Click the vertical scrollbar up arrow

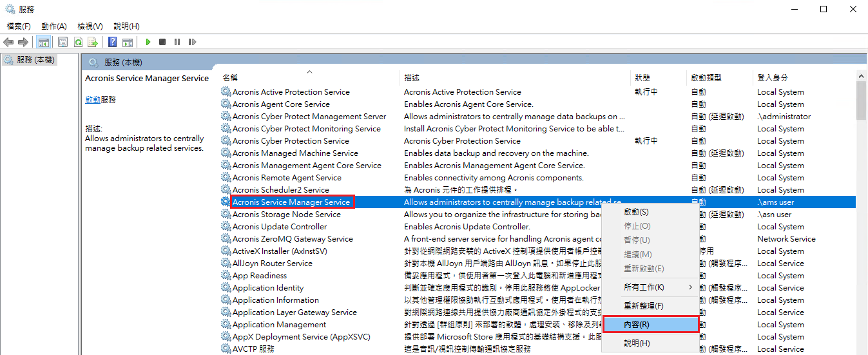click(862, 76)
